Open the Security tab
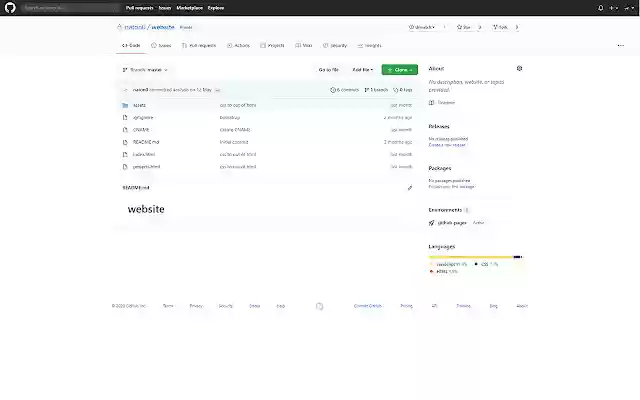This screenshot has height=400, width=640. pyautogui.click(x=335, y=45)
